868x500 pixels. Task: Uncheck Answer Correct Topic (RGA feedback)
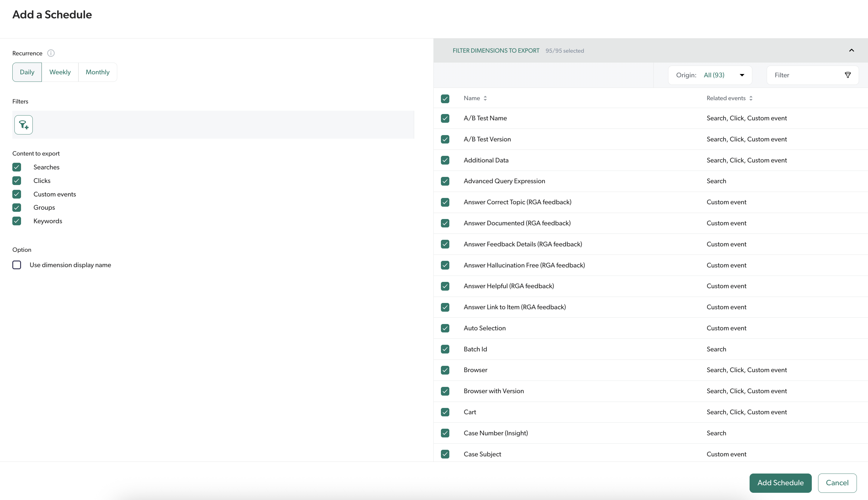coord(445,202)
